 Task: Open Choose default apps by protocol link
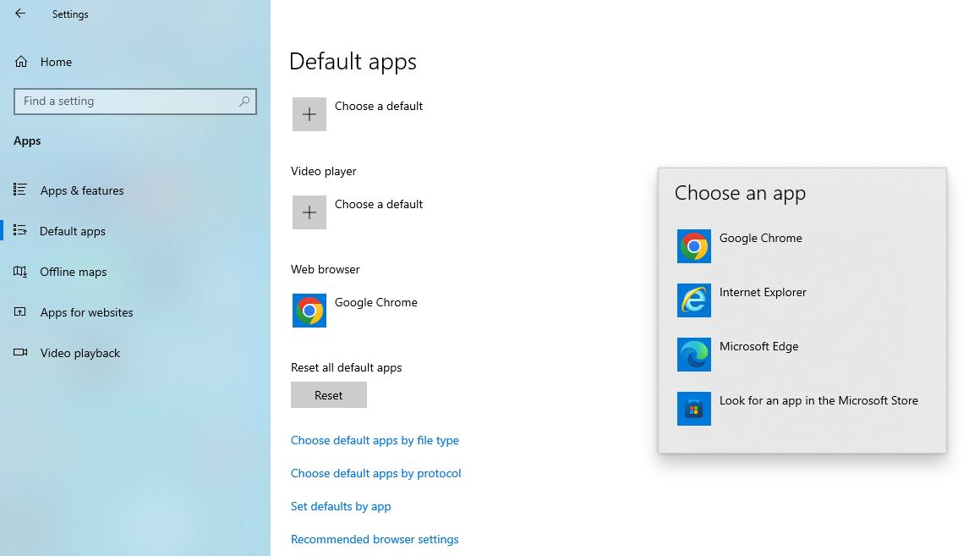[x=375, y=473]
